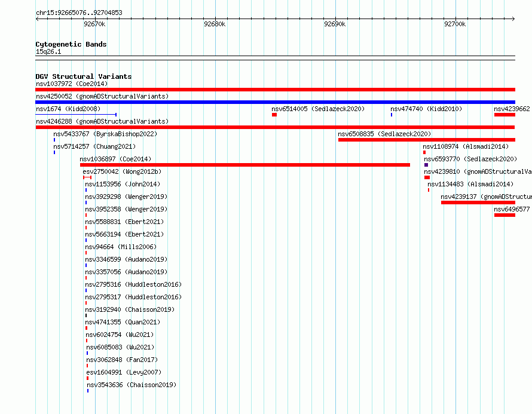The image size is (532, 414).
Task: Open variant nsv6085083 (Wu2021)
Action: tap(120, 347)
